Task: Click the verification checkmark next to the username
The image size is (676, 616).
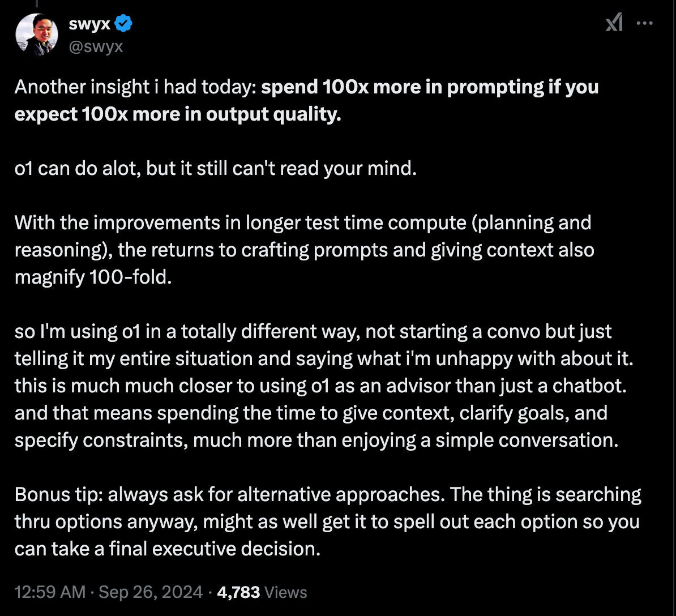Action: (123, 23)
